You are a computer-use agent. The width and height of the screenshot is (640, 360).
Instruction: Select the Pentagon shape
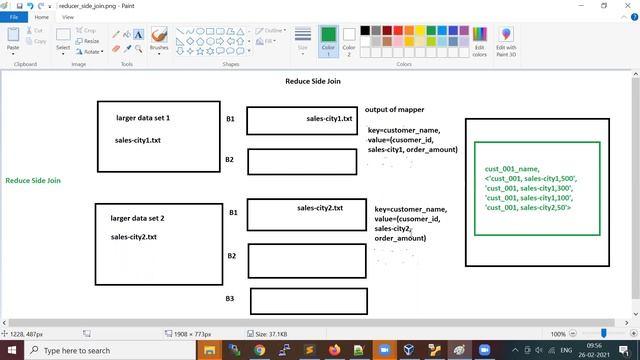coord(200,41)
